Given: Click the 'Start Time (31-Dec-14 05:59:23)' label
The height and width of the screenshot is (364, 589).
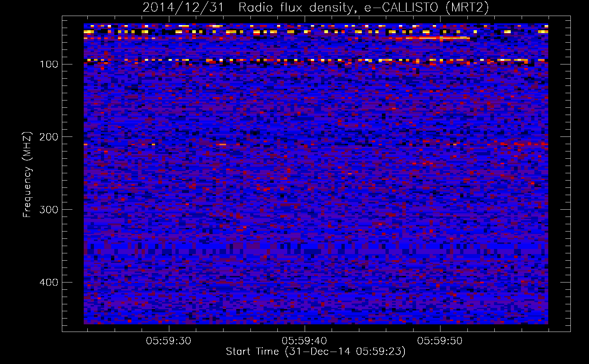Looking at the screenshot, I should coord(316,352).
